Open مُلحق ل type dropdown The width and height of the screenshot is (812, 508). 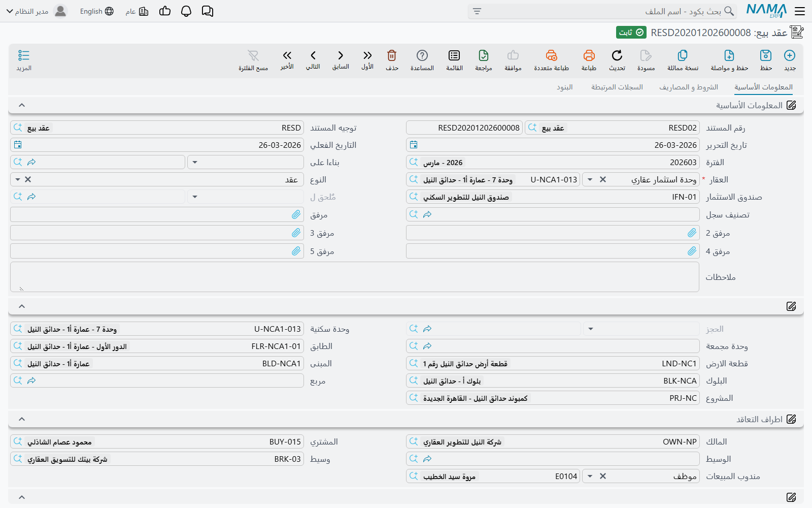195,197
